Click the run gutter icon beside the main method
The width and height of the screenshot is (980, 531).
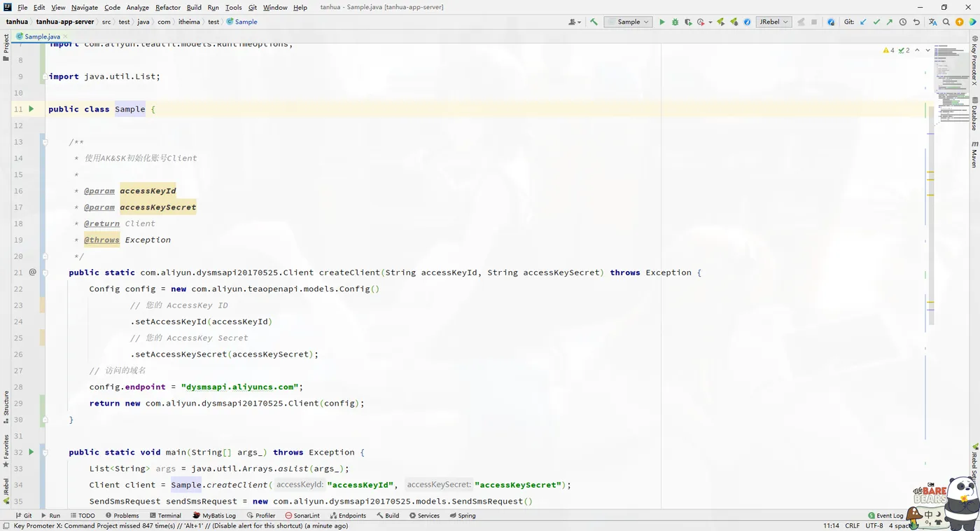[31, 452]
